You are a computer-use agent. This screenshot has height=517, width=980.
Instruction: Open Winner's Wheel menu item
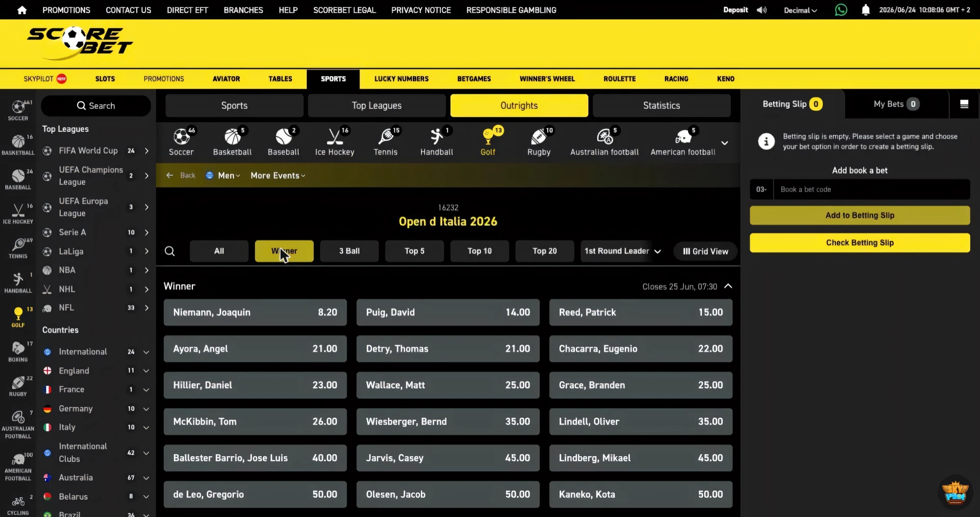[x=547, y=79]
